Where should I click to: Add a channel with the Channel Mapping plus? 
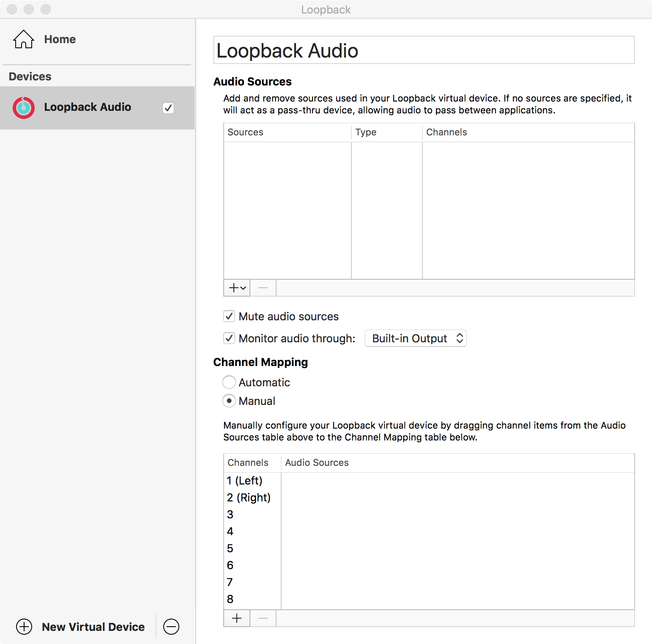(x=237, y=618)
